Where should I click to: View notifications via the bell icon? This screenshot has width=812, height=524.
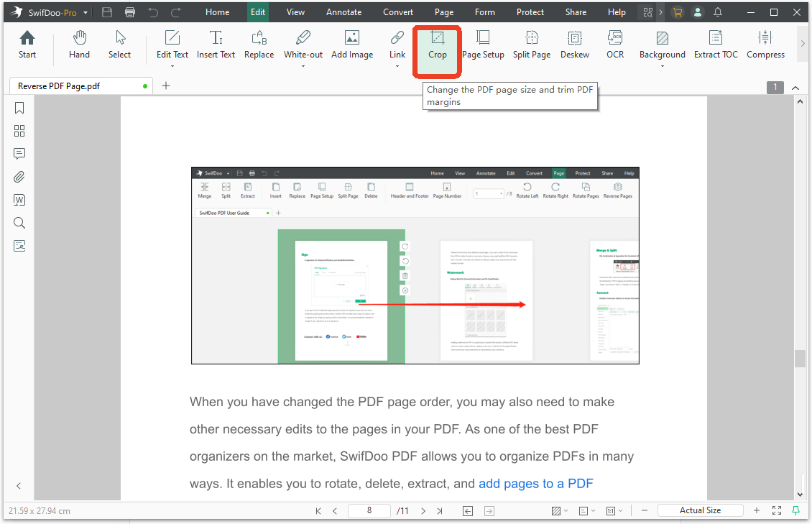tap(718, 12)
